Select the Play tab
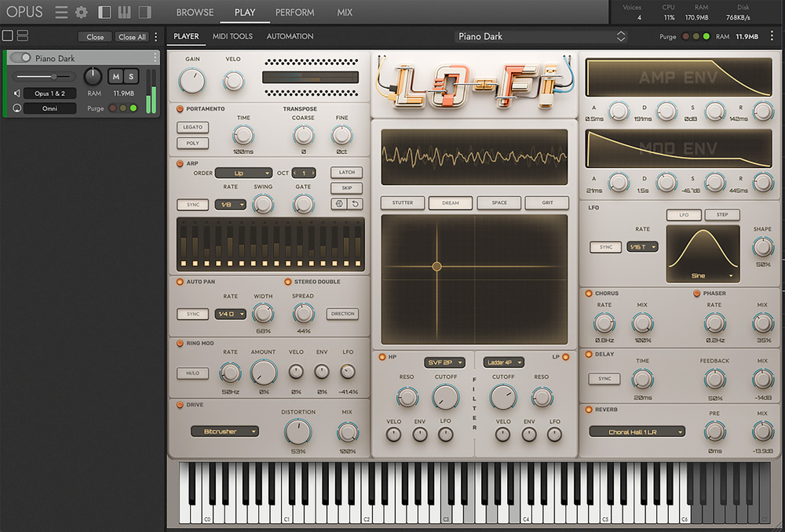Viewport: 785px width, 532px height. point(245,13)
